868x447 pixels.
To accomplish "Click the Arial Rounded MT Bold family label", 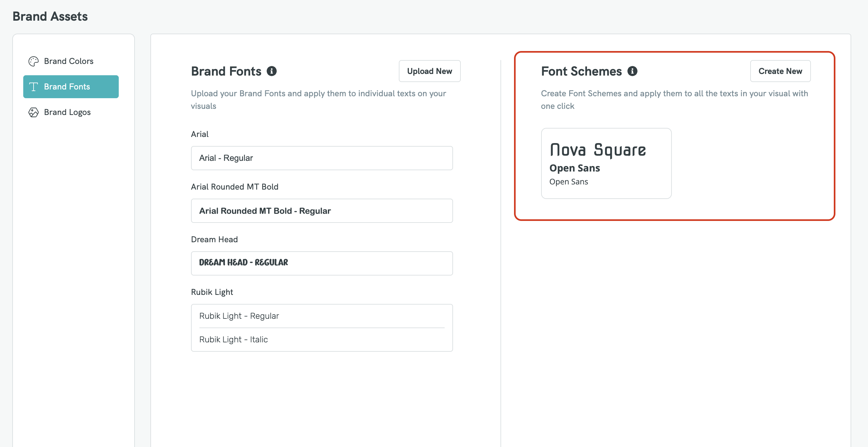I will tap(235, 187).
